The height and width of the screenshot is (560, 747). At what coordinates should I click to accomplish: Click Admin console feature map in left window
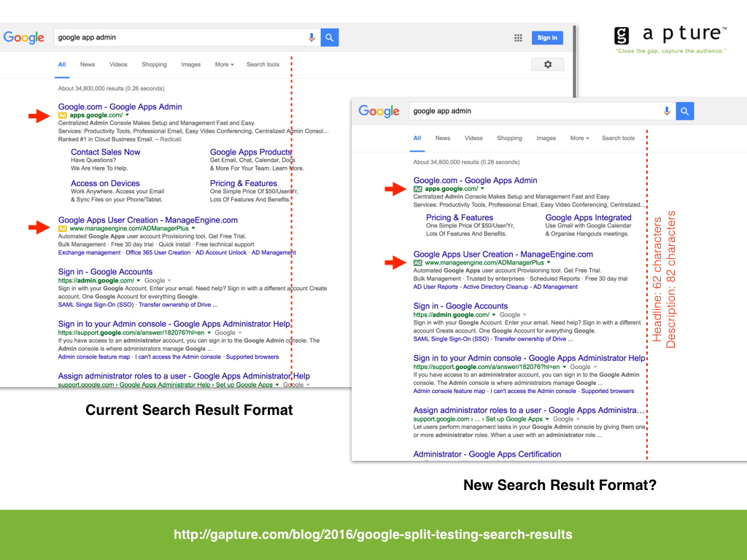click(x=94, y=357)
